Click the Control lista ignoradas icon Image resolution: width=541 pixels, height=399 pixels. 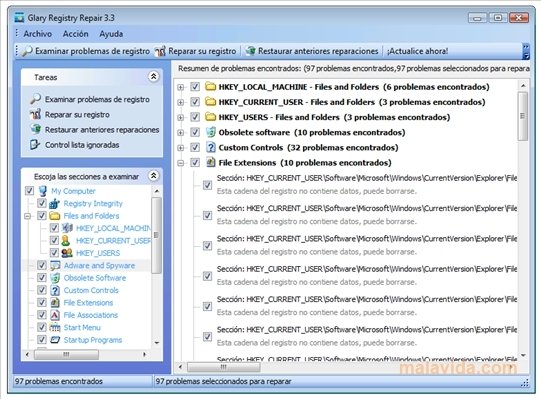(x=35, y=145)
